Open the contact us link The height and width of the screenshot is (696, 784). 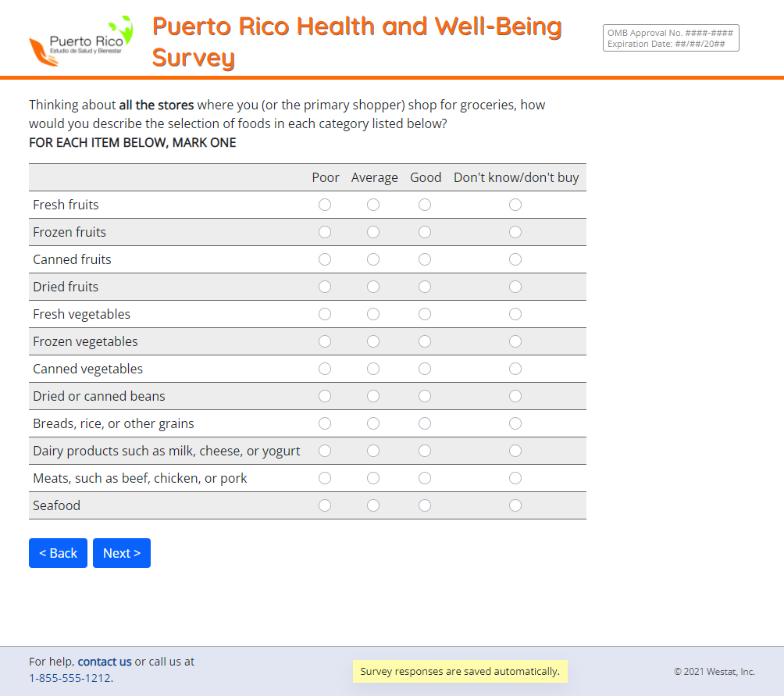[105, 662]
